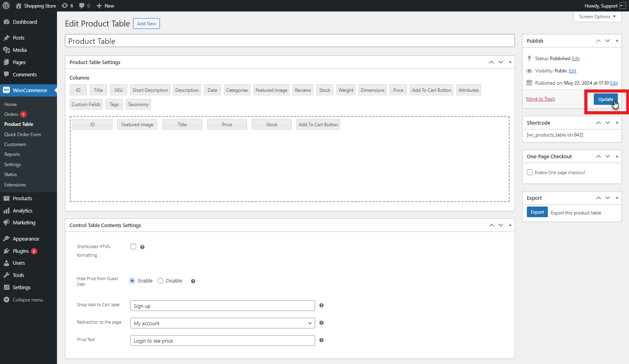The height and width of the screenshot is (364, 629).
Task: Click the Login to see price text field
Action: point(222,341)
